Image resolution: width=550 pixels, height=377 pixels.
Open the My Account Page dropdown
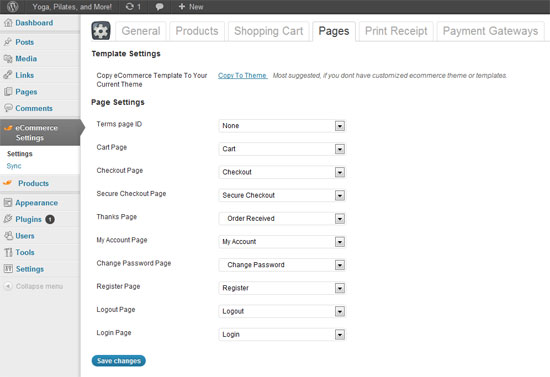(x=282, y=242)
